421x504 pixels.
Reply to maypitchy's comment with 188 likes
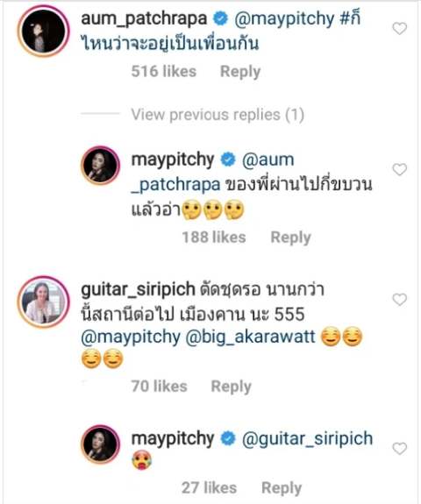[x=290, y=238]
